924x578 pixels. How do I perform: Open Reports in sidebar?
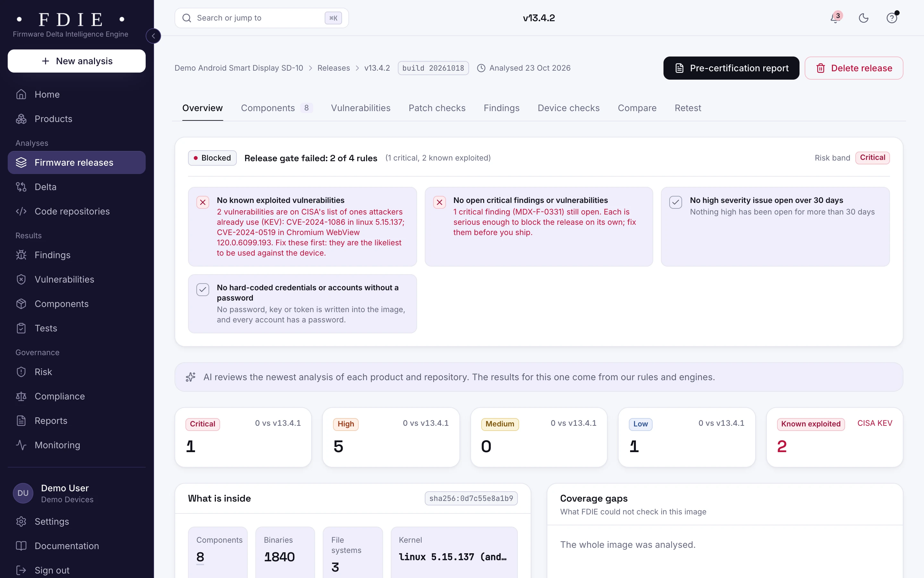(77, 421)
